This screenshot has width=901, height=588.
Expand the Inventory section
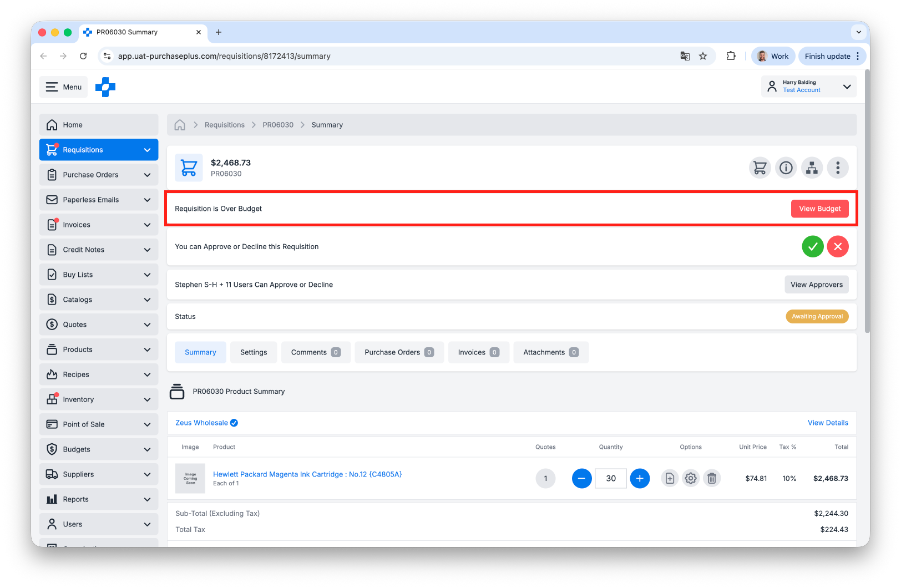(99, 399)
